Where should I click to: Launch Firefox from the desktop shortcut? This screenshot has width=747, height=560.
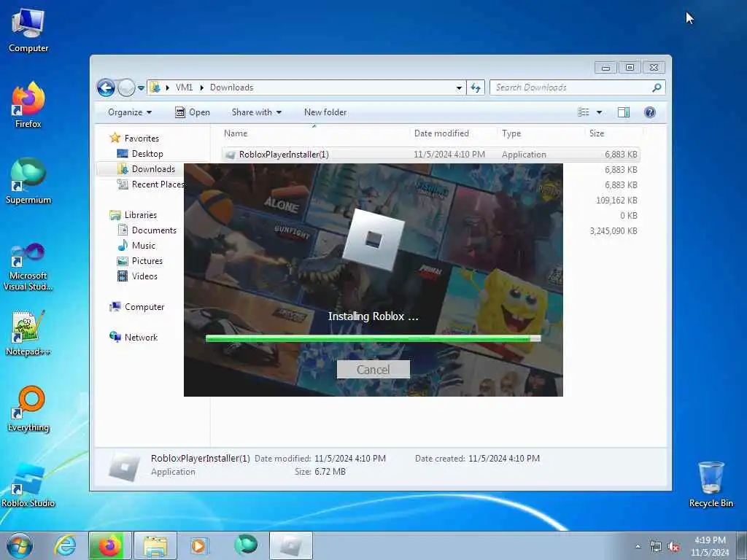click(x=28, y=105)
